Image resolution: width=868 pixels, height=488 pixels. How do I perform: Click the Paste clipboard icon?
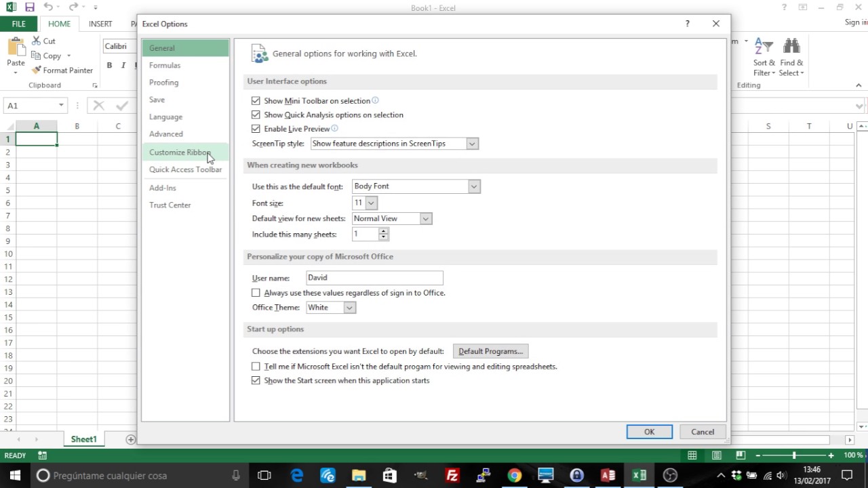pyautogui.click(x=16, y=47)
